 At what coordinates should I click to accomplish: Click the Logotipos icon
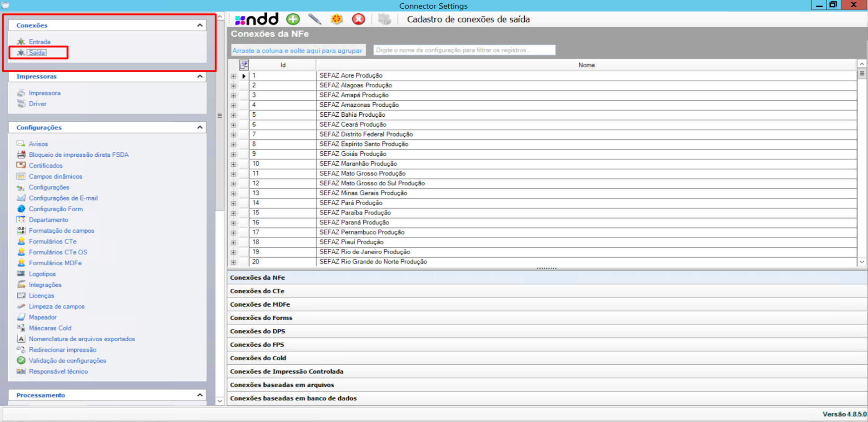(21, 274)
